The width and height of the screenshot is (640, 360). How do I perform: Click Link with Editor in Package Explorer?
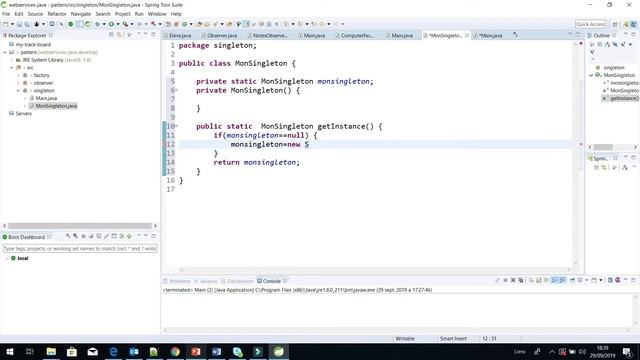point(119,35)
